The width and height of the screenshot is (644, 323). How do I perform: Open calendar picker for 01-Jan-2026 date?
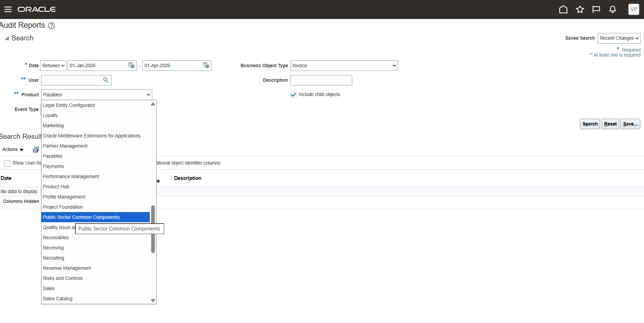[x=131, y=65]
